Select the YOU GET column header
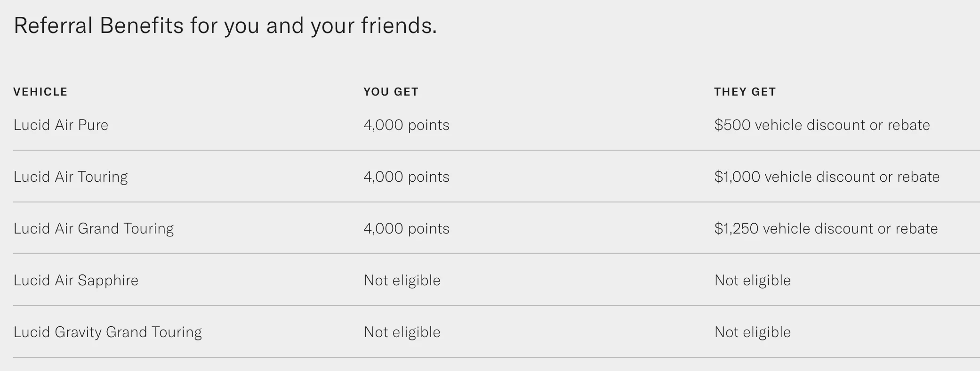The width and height of the screenshot is (980, 371). (391, 92)
